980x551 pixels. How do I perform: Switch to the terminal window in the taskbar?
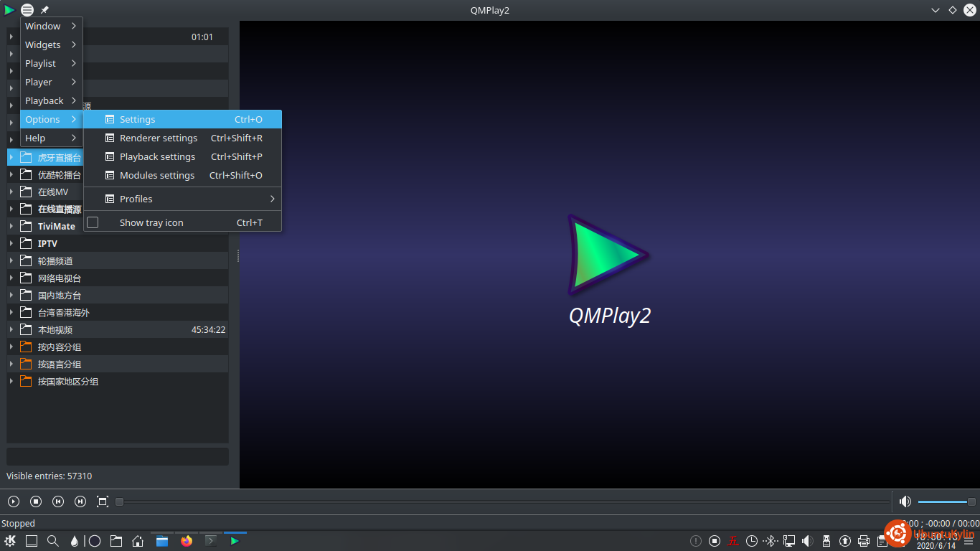pos(211,541)
